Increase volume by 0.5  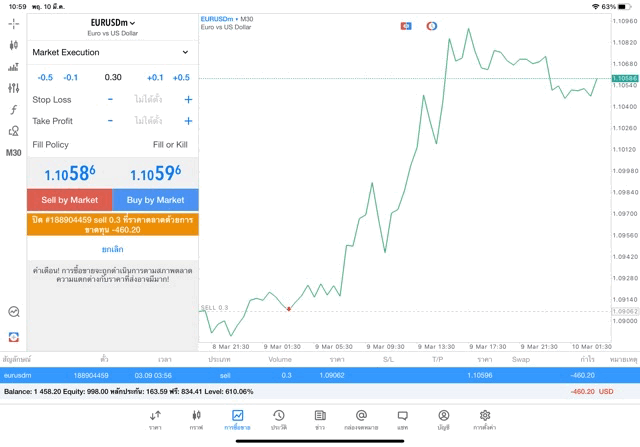pos(181,78)
